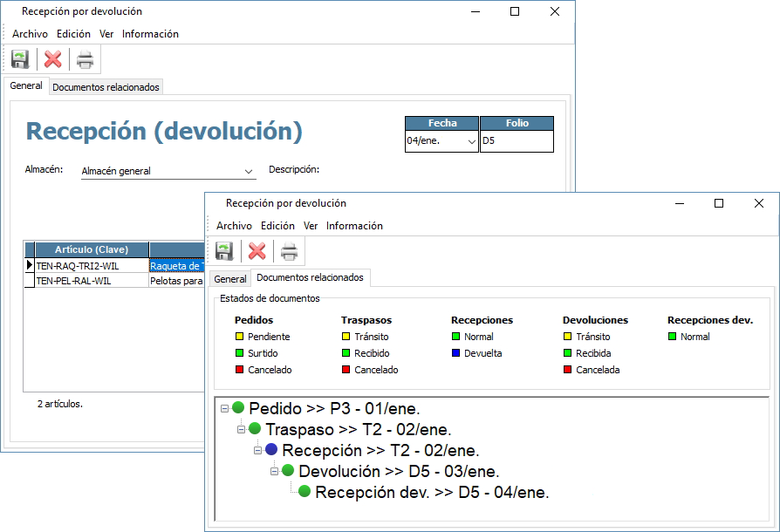This screenshot has width=780, height=532.
Task: Open the Fecha date dropdown
Action: 471,141
